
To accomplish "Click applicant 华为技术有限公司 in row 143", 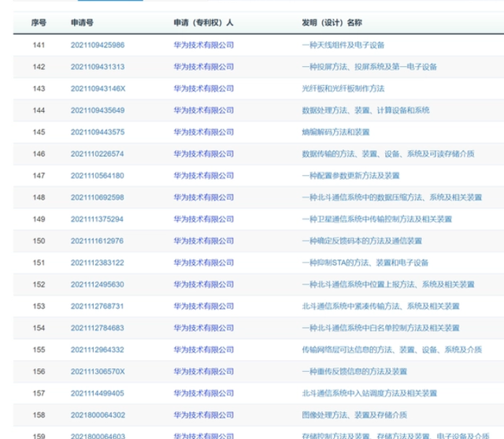I will point(204,88).
